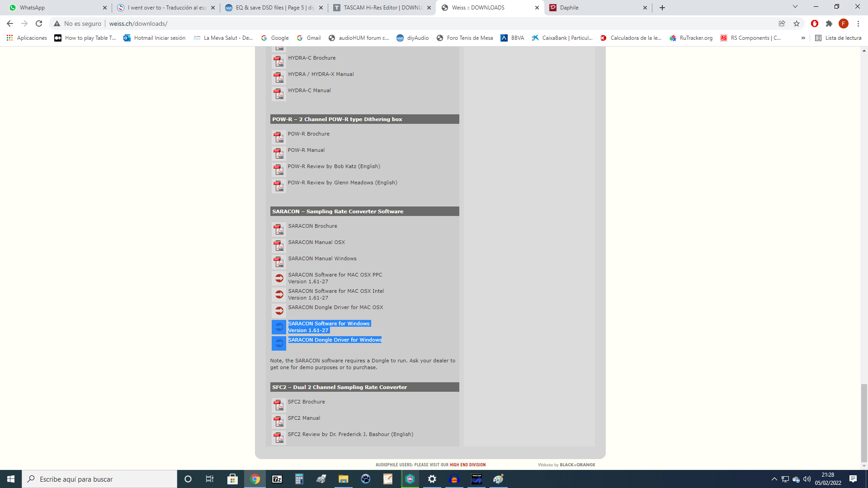The width and height of the screenshot is (868, 488).
Task: Click the PDF icon for HYDRA-C Brochure
Action: 278,61
